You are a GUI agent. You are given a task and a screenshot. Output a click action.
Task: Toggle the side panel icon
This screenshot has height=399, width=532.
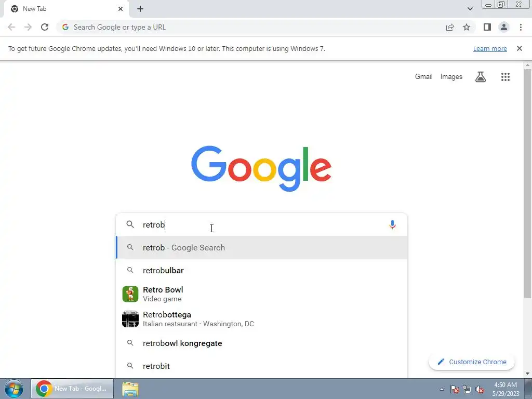tap(487, 27)
